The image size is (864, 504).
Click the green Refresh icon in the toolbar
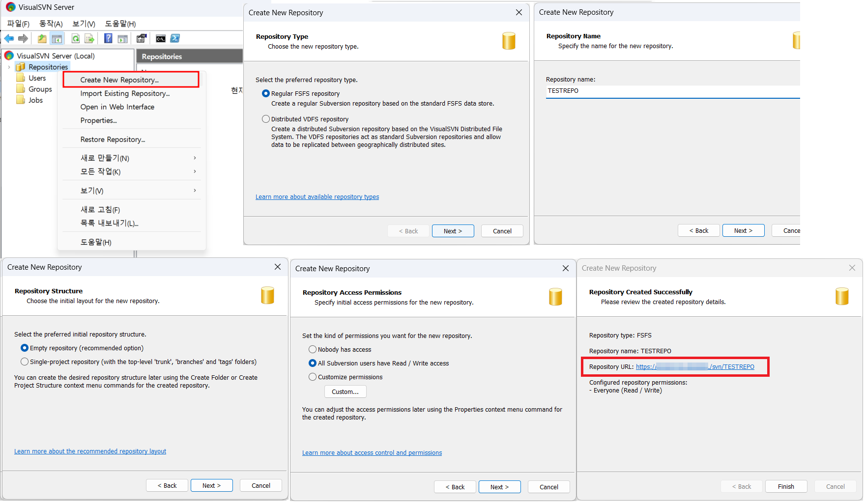click(76, 38)
